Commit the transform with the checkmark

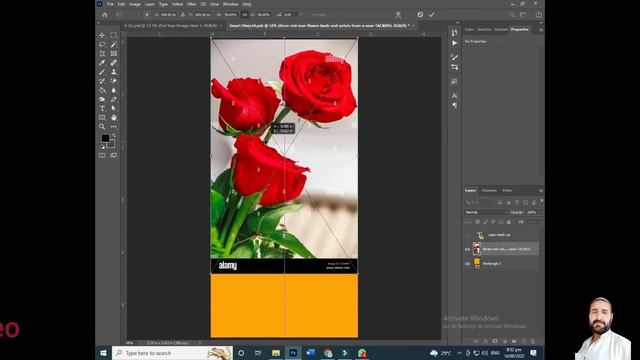tap(432, 15)
